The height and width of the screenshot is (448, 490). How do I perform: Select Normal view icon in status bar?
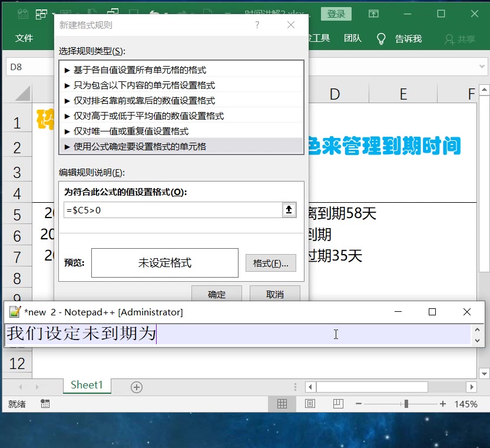pyautogui.click(x=282, y=404)
